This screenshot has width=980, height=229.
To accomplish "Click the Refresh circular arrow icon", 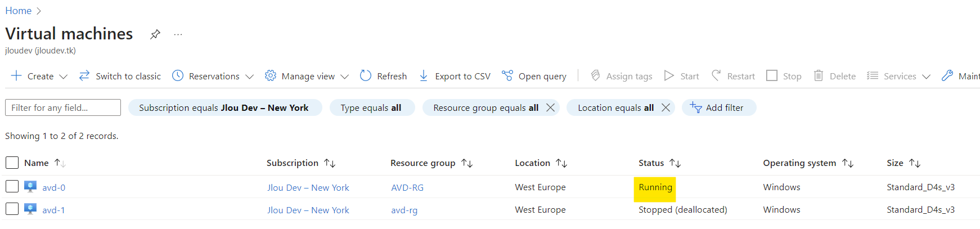I will click(x=366, y=75).
